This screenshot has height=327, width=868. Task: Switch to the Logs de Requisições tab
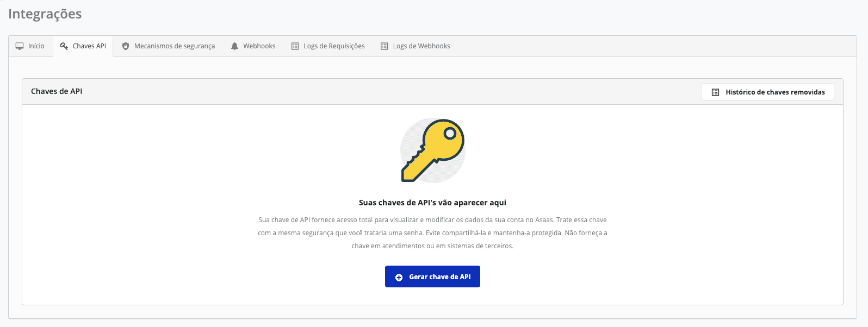point(328,46)
